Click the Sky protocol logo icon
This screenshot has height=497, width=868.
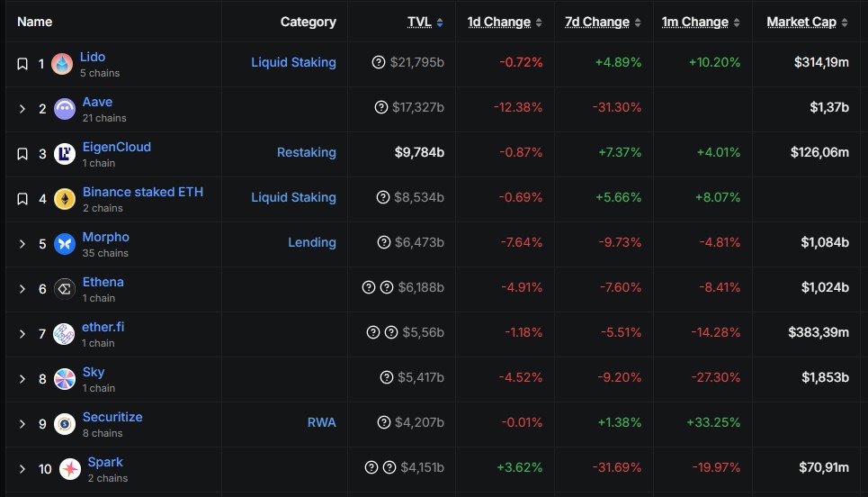pyautogui.click(x=65, y=379)
